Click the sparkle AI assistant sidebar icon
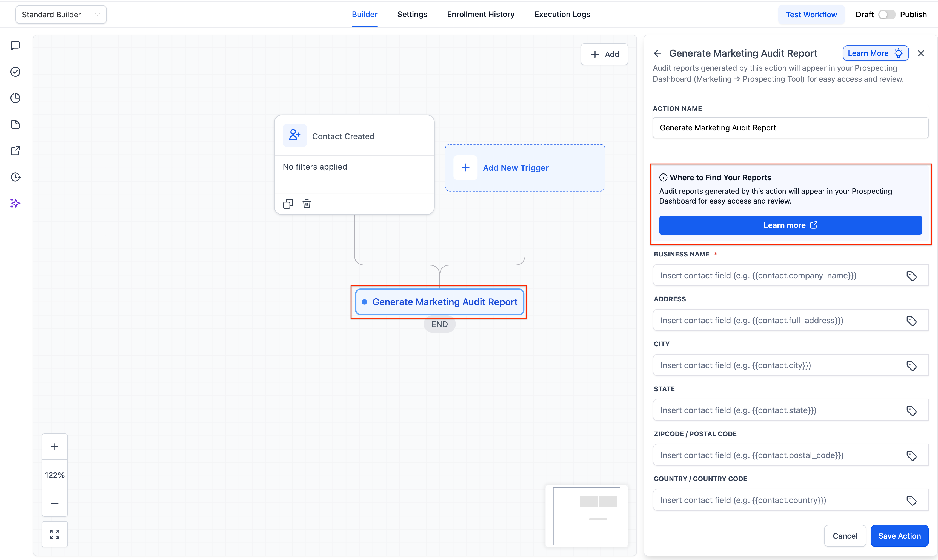Screen dimensions: 938x560 coord(15,203)
